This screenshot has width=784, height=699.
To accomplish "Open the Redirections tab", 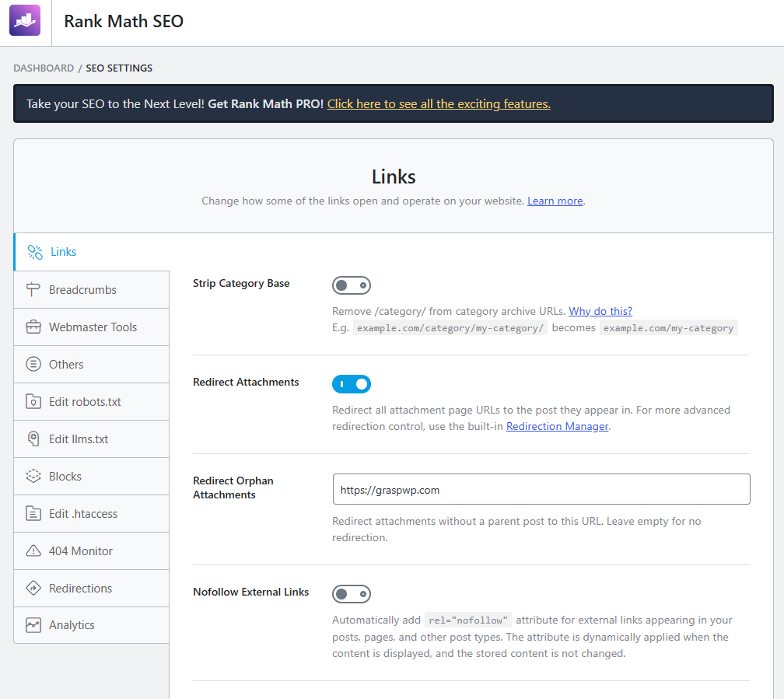I will click(x=92, y=588).
